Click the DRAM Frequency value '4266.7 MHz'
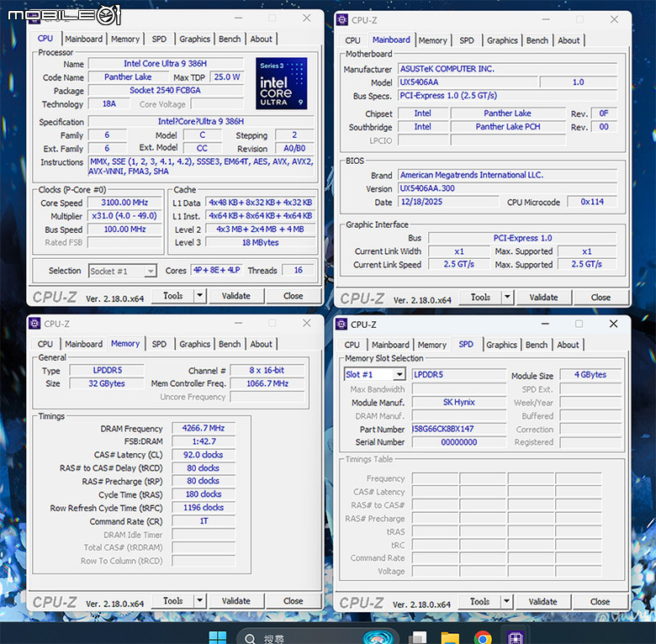656x644 pixels. [x=204, y=428]
